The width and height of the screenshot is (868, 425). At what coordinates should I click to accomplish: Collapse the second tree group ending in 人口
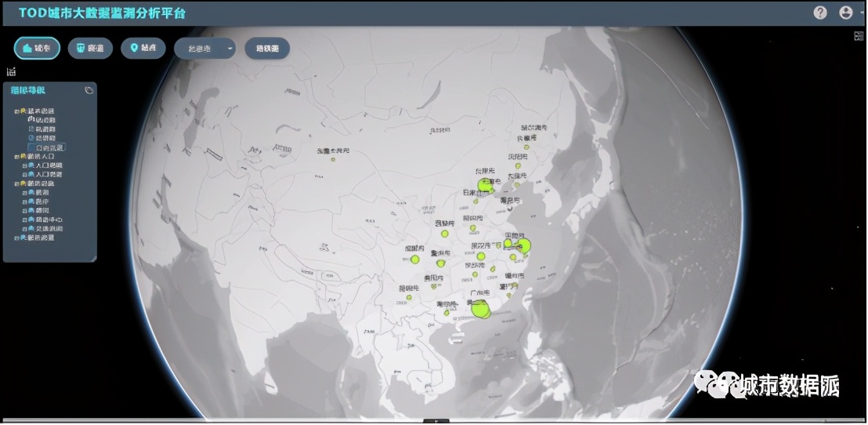pos(16,157)
